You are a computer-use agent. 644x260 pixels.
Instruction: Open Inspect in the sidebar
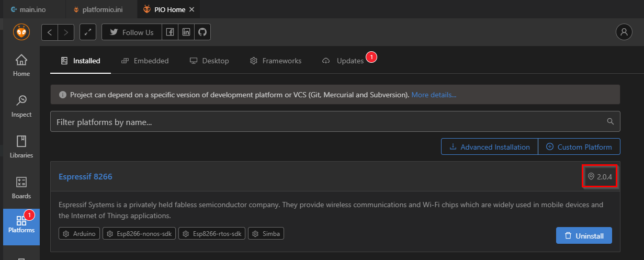[x=21, y=106]
